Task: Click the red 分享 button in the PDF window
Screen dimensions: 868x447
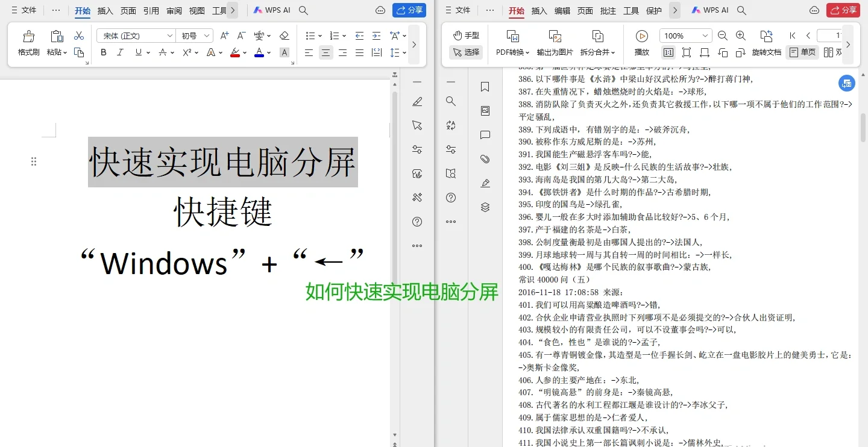Action: 843,10
